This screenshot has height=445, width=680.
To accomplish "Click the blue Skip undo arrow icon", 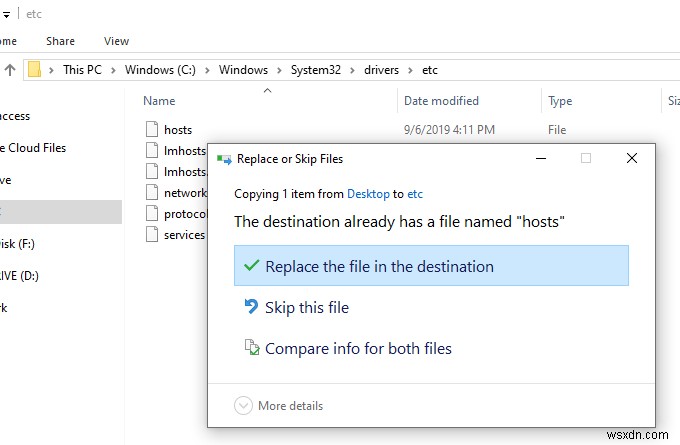I will (252, 307).
